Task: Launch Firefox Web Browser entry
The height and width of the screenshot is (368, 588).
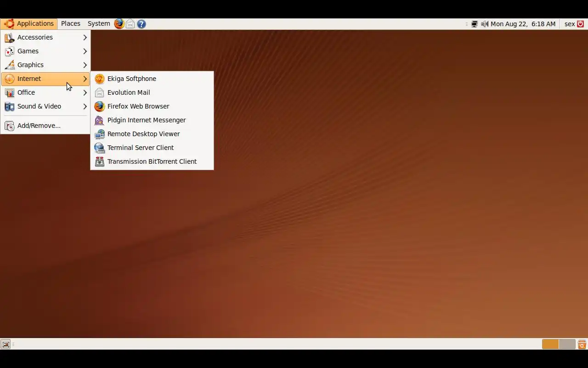Action: click(x=152, y=106)
